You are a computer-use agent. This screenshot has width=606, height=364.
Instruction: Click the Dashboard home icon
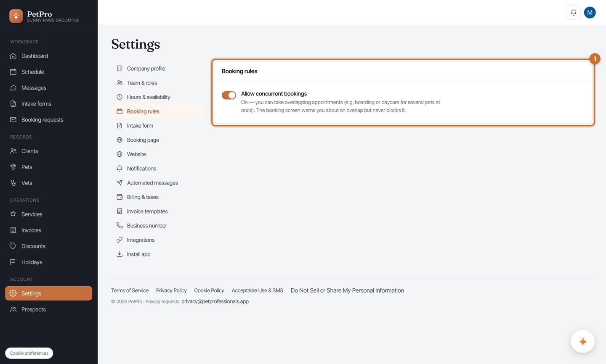click(x=13, y=56)
